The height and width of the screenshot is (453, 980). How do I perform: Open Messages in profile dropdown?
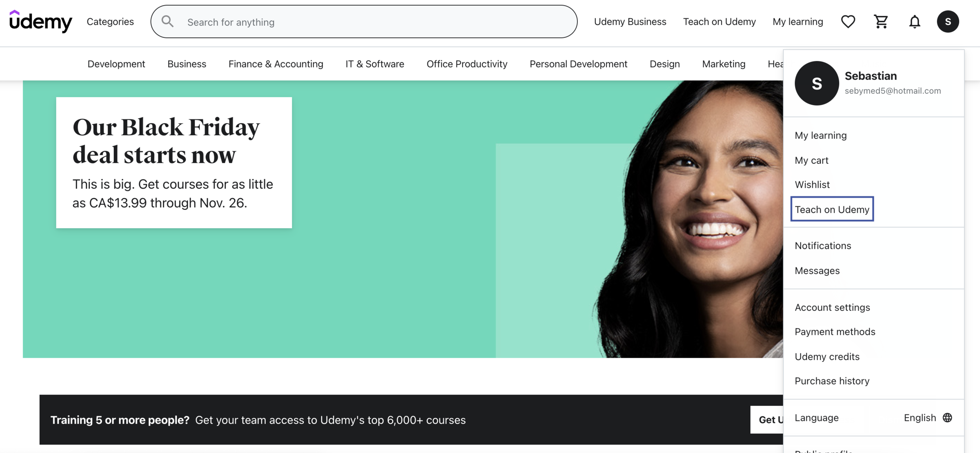point(817,271)
